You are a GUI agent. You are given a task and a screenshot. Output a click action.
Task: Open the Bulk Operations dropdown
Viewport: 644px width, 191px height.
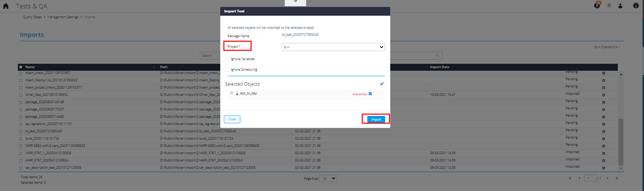607,47
